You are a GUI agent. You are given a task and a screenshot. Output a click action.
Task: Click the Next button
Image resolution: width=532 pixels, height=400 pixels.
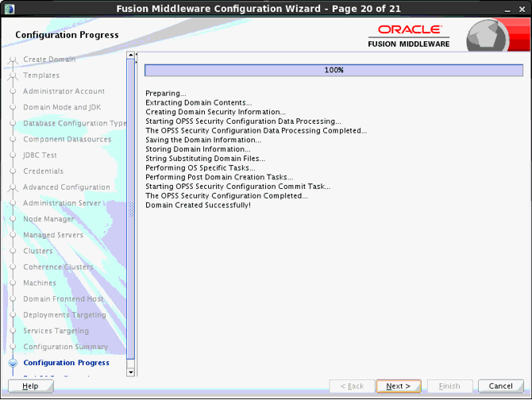coord(399,386)
